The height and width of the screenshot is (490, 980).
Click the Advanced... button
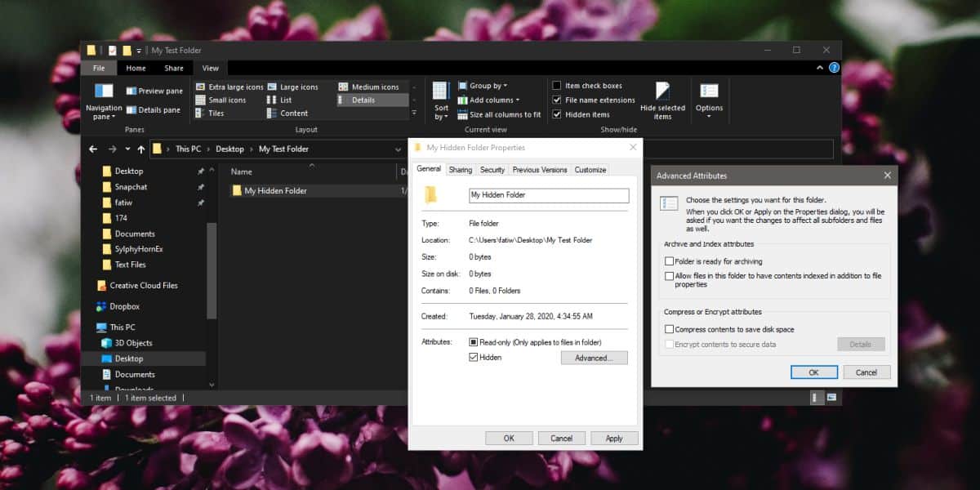click(595, 358)
